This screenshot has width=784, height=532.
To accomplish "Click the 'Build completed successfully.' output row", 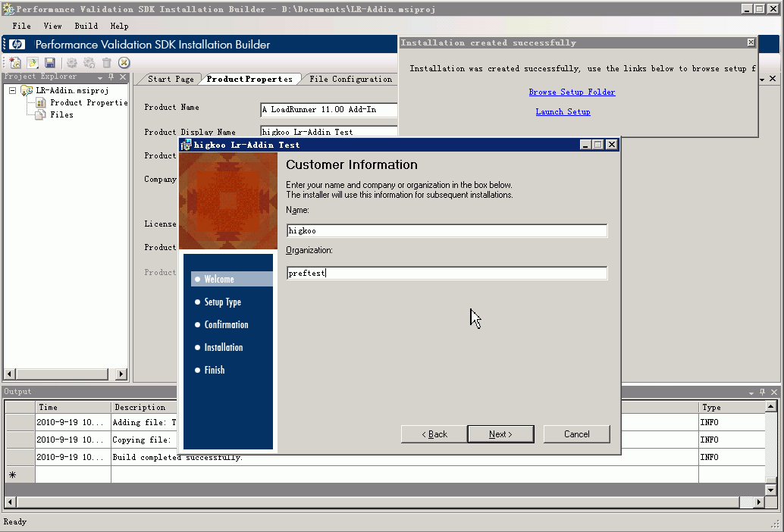I will (x=385, y=457).
